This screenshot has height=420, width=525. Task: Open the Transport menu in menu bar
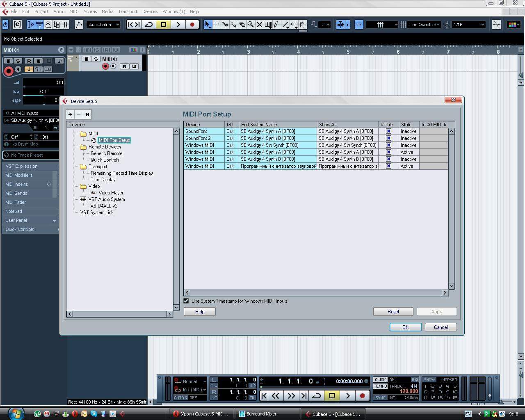point(128,11)
